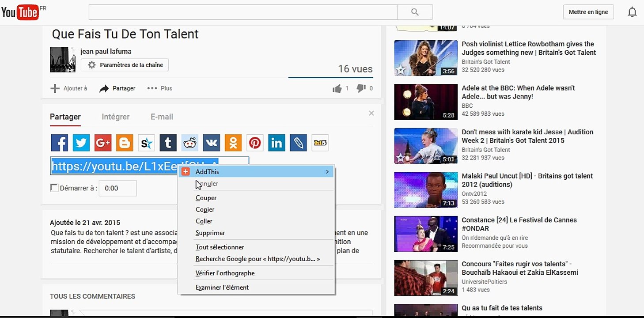Click the 0:00 start time field
The height and width of the screenshot is (318, 644).
pos(117,188)
